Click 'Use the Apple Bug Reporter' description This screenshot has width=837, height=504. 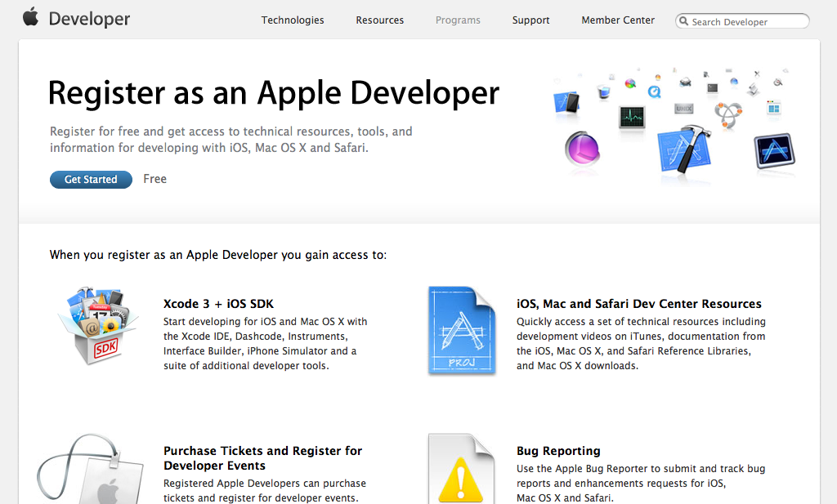tap(641, 484)
